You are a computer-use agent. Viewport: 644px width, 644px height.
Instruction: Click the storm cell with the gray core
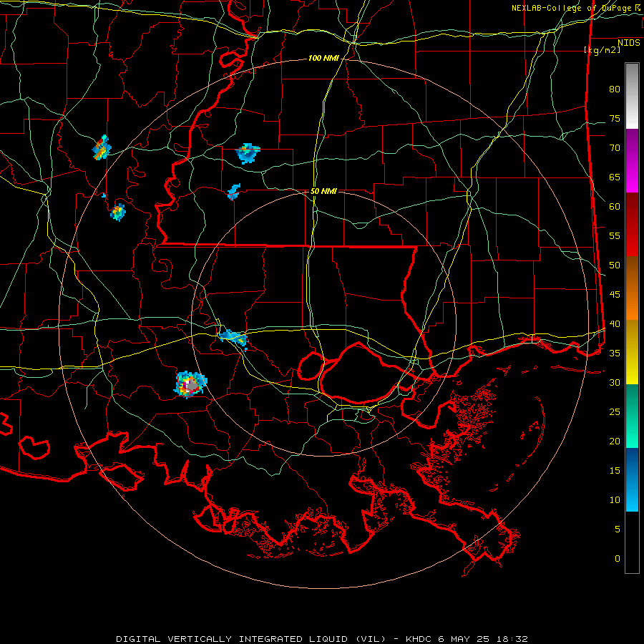tap(191, 384)
